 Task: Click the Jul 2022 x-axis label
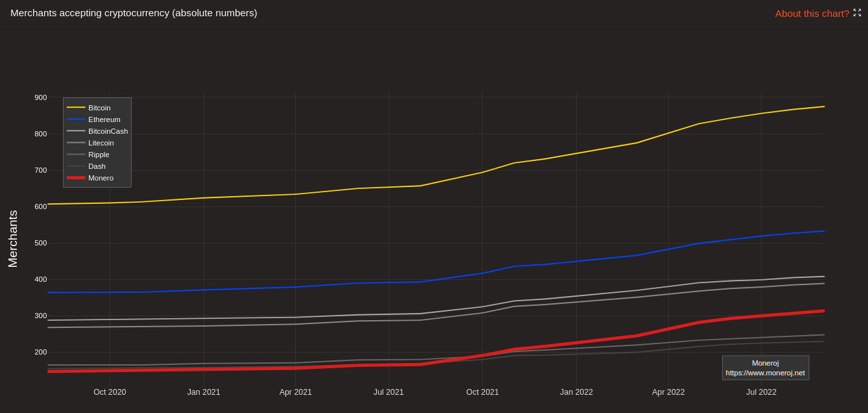coord(761,392)
